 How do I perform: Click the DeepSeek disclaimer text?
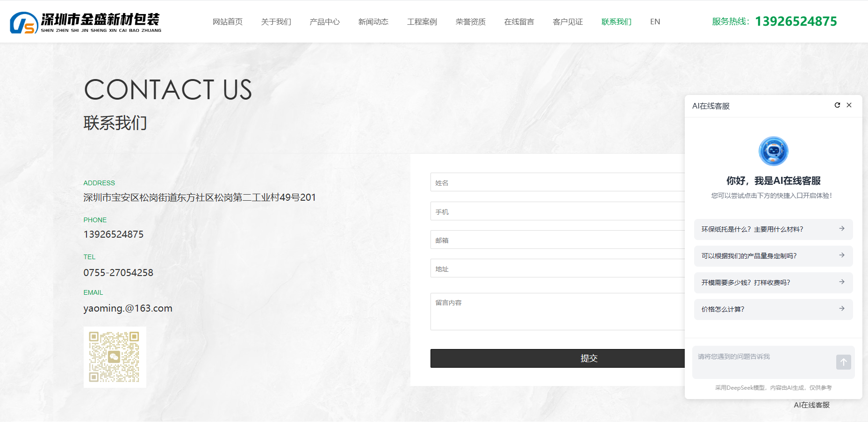[x=774, y=387]
